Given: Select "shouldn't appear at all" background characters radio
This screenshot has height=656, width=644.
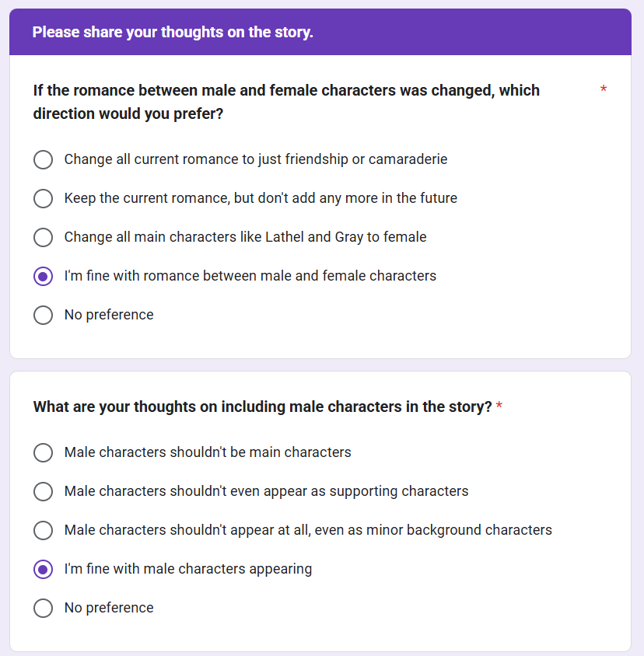Looking at the screenshot, I should coord(44,530).
